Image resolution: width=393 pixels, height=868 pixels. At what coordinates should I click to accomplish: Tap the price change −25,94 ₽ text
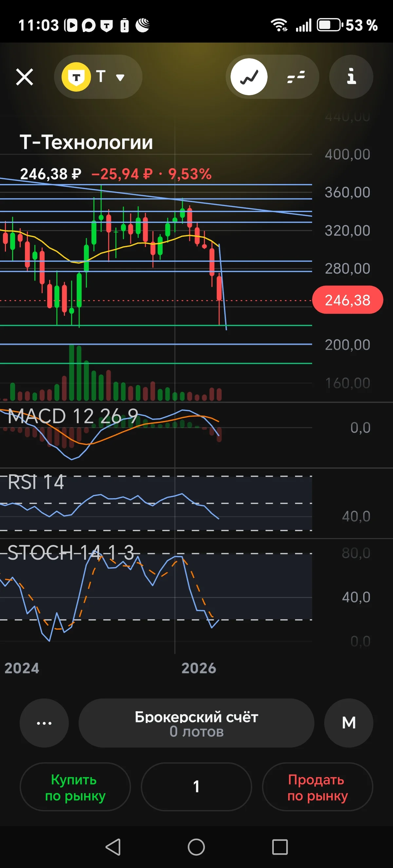[122, 174]
